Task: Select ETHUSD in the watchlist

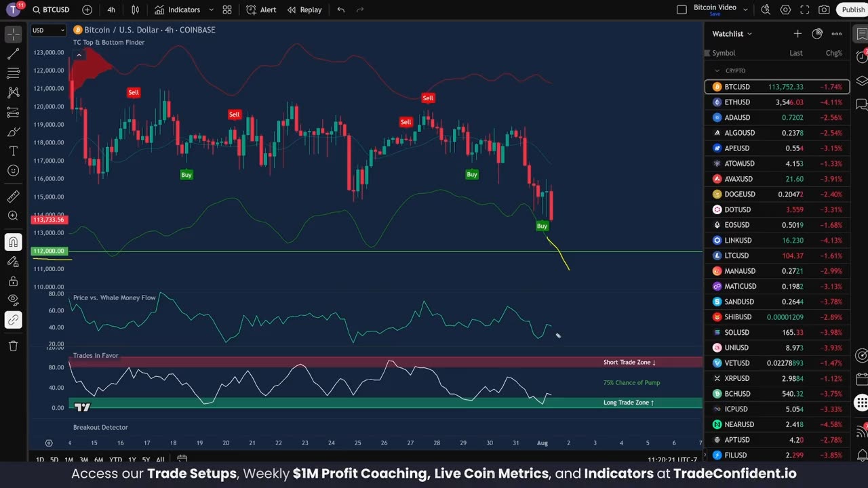Action: (777, 102)
